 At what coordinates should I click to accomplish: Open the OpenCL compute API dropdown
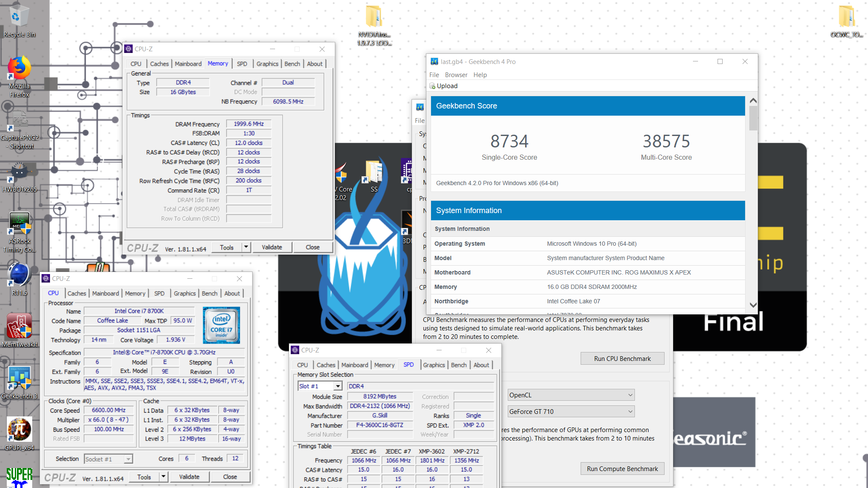click(x=571, y=395)
